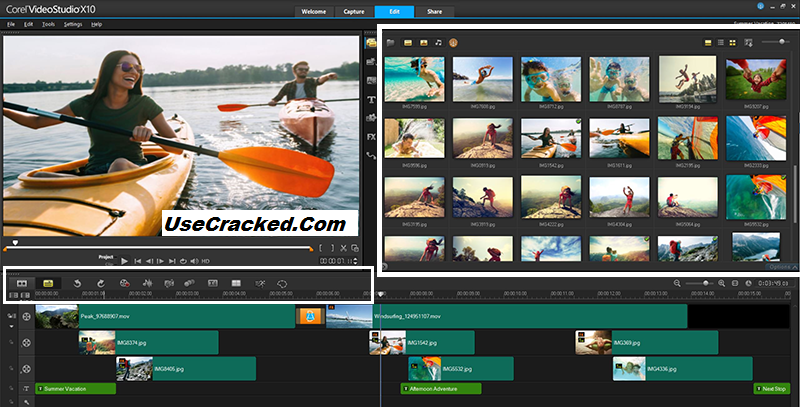Screen dimensions: 800x407
Task: Open the Record/Capture option
Action: [x=124, y=283]
